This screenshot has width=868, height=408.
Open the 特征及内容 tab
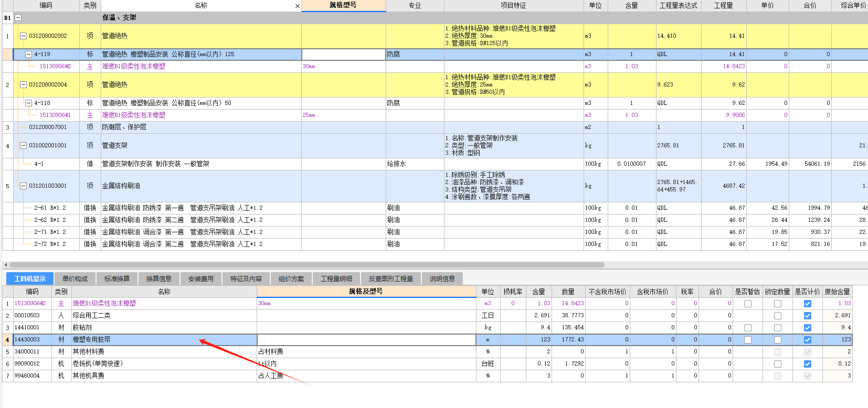tap(246, 278)
